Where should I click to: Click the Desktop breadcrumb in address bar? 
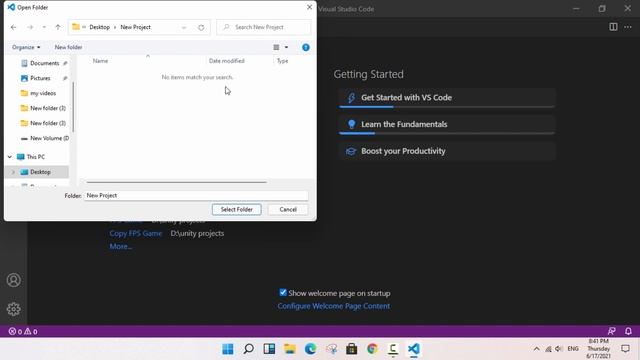100,27
